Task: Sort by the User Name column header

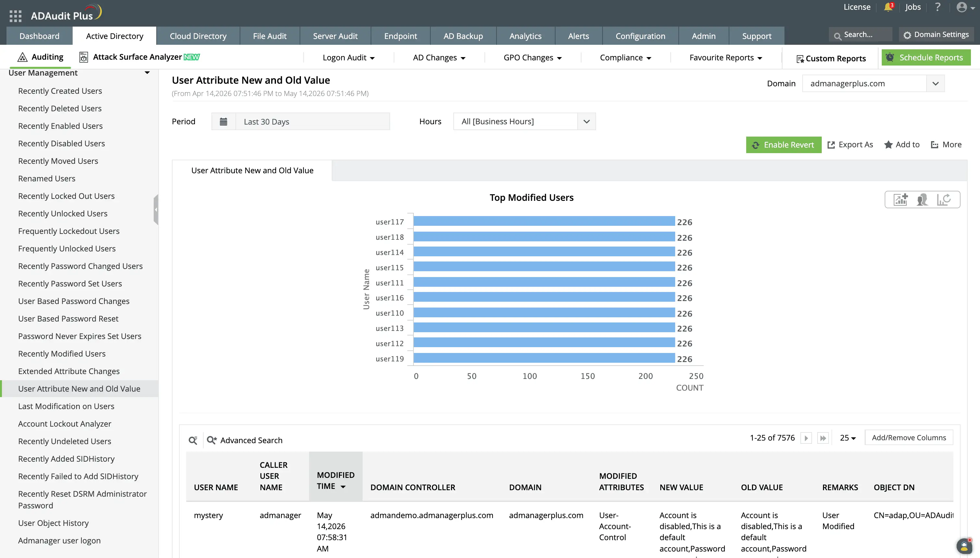Action: pyautogui.click(x=216, y=488)
